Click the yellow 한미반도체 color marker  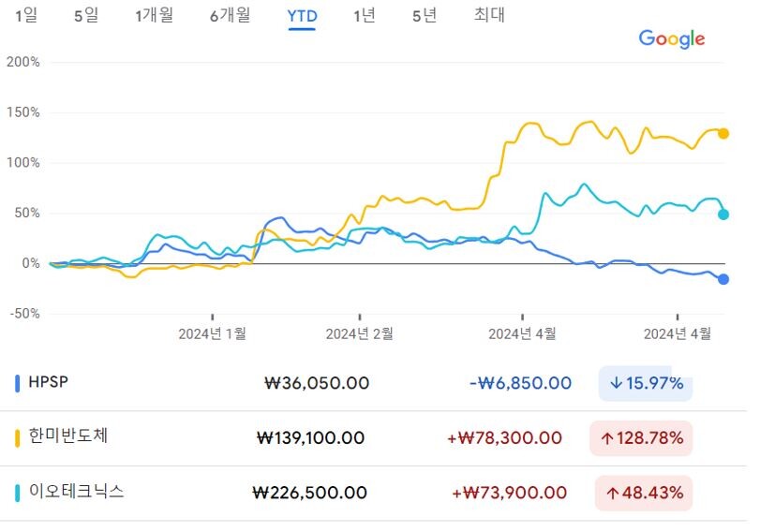[x=18, y=438]
